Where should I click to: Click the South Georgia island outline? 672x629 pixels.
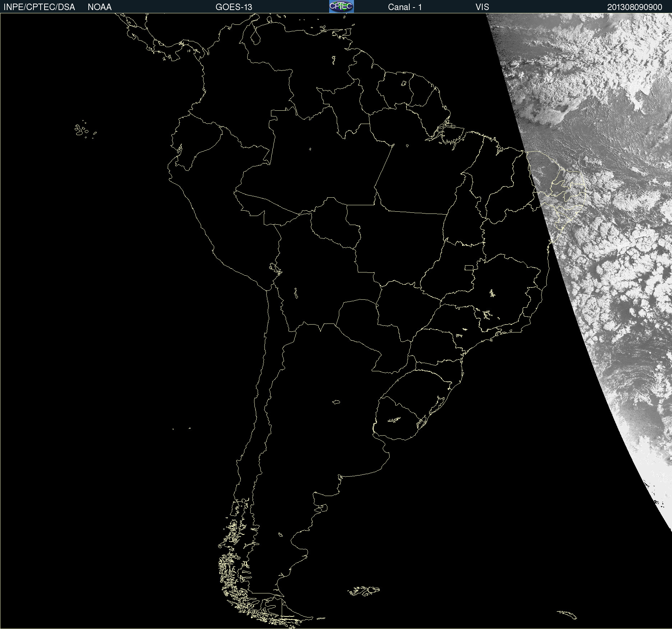[x=567, y=615]
